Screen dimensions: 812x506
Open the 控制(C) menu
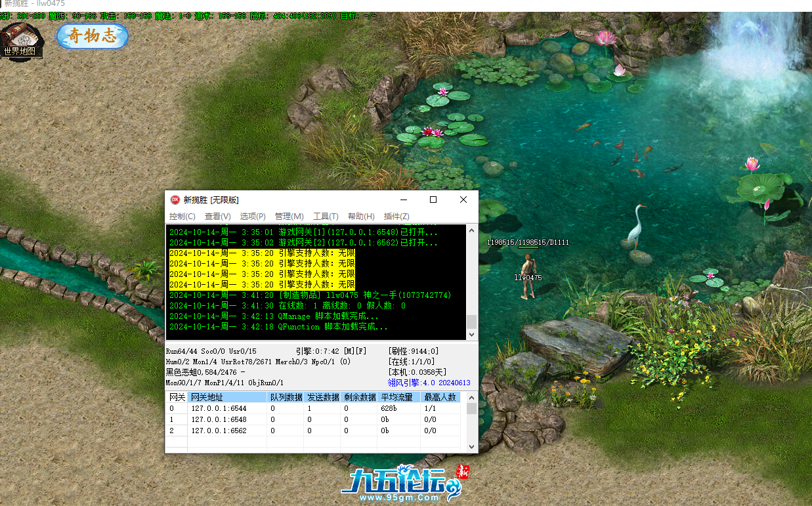coord(182,217)
